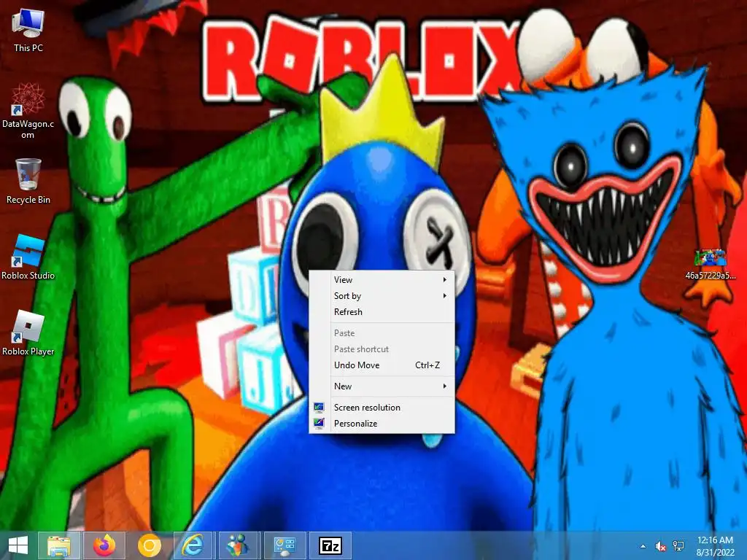Open the clock showing 12:16 AM

[715, 546]
